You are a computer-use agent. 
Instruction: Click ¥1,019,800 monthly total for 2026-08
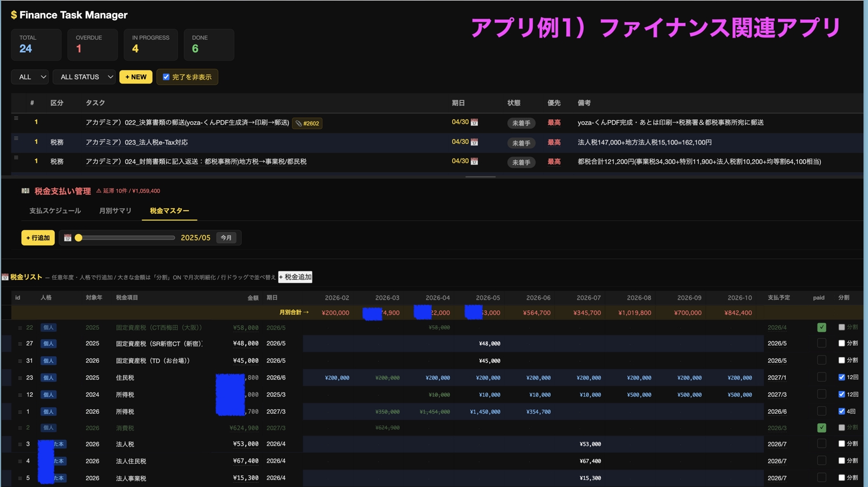(635, 313)
